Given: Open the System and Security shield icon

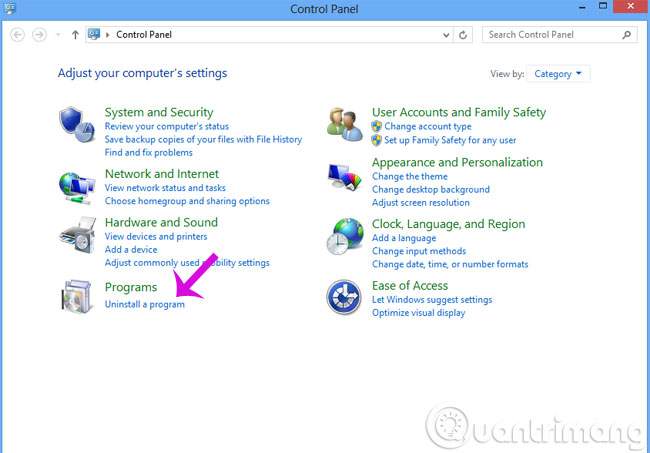Looking at the screenshot, I should click(x=76, y=124).
